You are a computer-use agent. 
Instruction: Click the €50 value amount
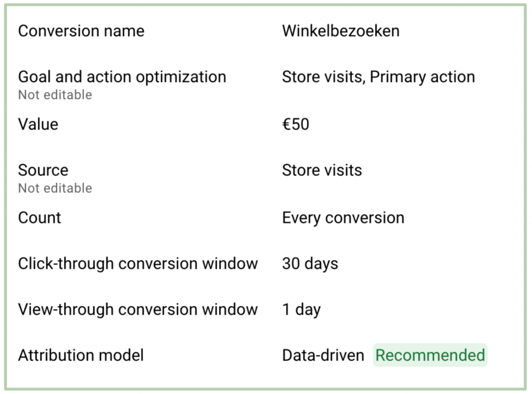point(296,124)
